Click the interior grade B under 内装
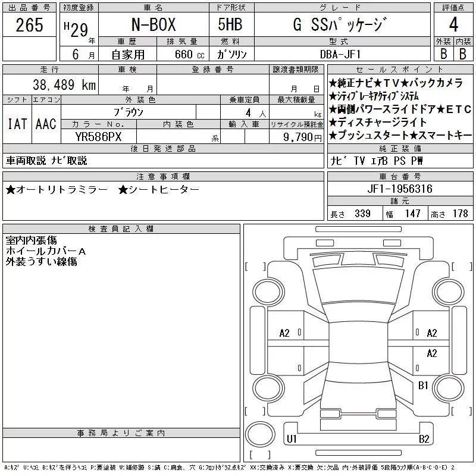The height and width of the screenshot is (476, 476). coord(463,54)
